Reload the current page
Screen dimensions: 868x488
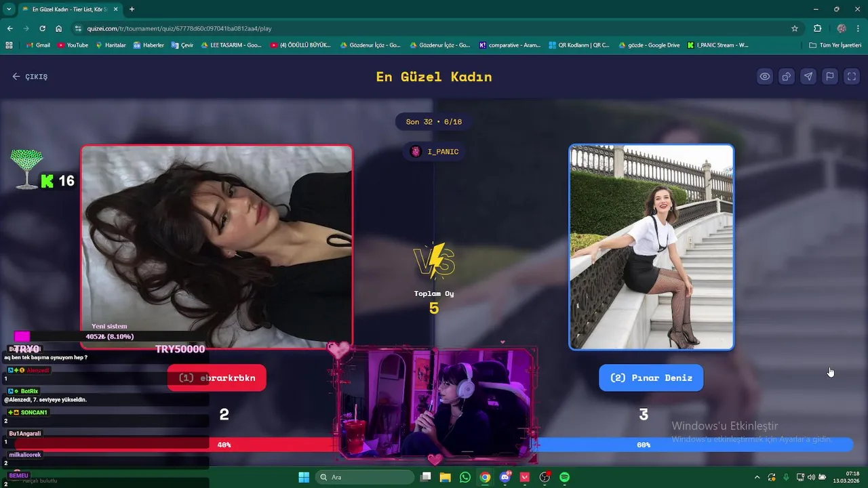(42, 28)
